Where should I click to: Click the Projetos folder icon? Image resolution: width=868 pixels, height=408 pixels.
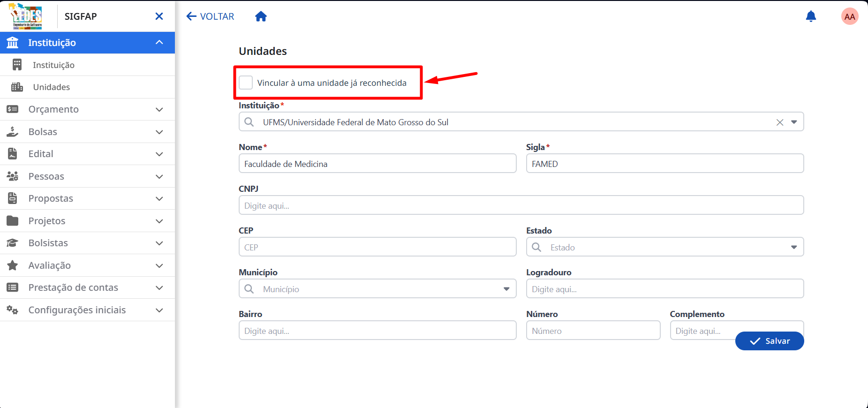point(13,221)
